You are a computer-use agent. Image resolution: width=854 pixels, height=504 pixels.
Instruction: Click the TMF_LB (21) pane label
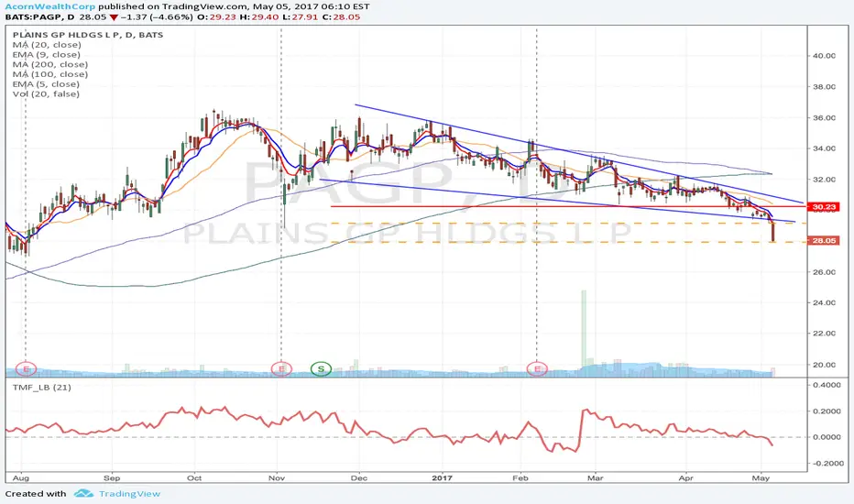42,387
